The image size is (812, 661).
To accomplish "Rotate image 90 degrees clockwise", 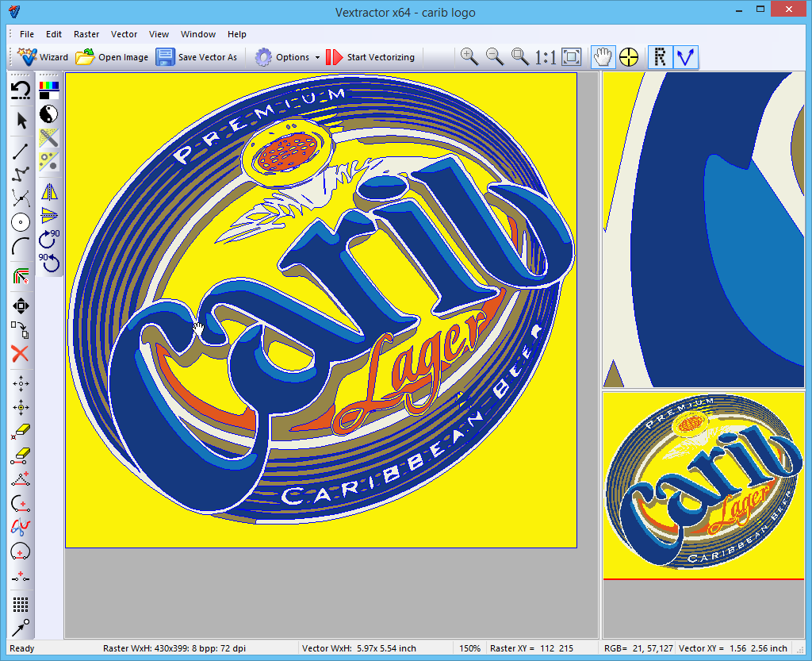I will 49,236.
